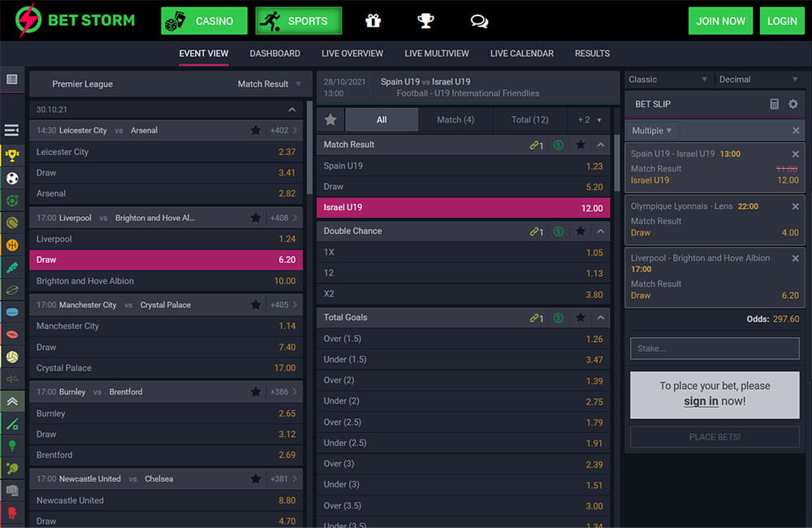The image size is (812, 528).
Task: Open the Sports section
Action: pyautogui.click(x=298, y=21)
